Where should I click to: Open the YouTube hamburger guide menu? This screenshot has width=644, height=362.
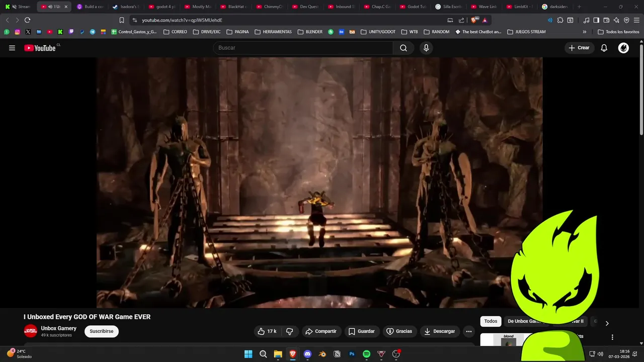[12, 48]
